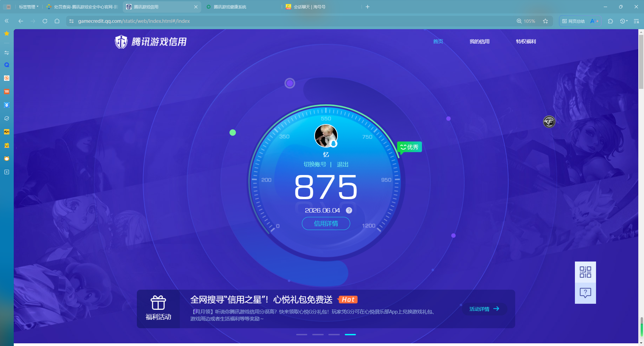The image size is (644, 346).
Task: Open the help chat floating button
Action: click(585, 293)
